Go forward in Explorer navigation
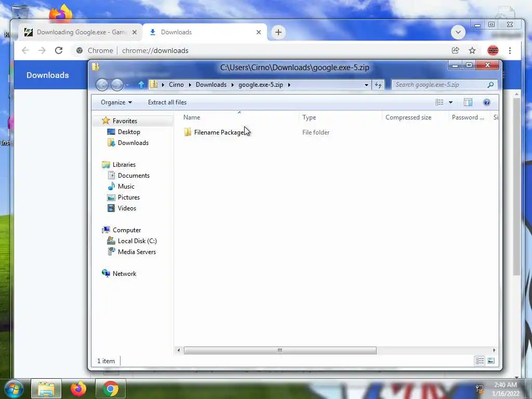This screenshot has width=532, height=399. (117, 85)
